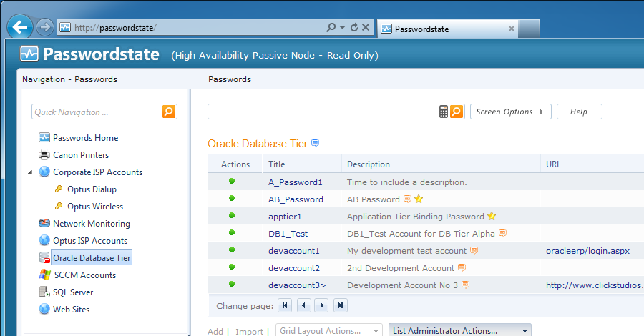Click the green action dot for devaccount2
644x336 pixels.
pyautogui.click(x=232, y=267)
